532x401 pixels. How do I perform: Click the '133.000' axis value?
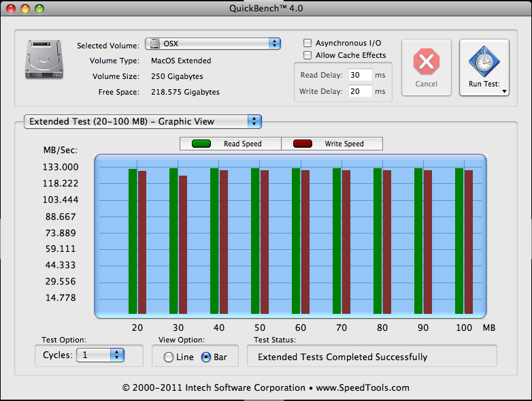[61, 167]
